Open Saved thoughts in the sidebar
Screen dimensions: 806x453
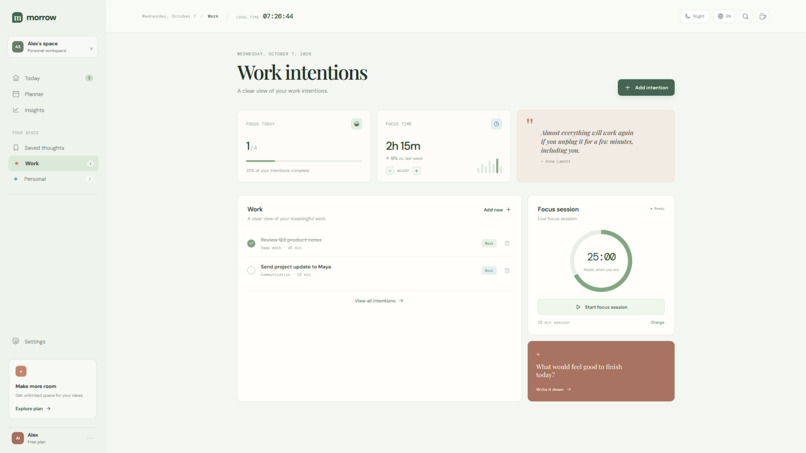(53, 148)
